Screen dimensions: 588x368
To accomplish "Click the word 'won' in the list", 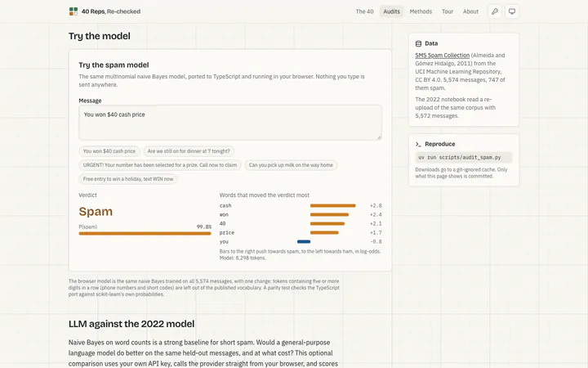I will [x=224, y=215].
